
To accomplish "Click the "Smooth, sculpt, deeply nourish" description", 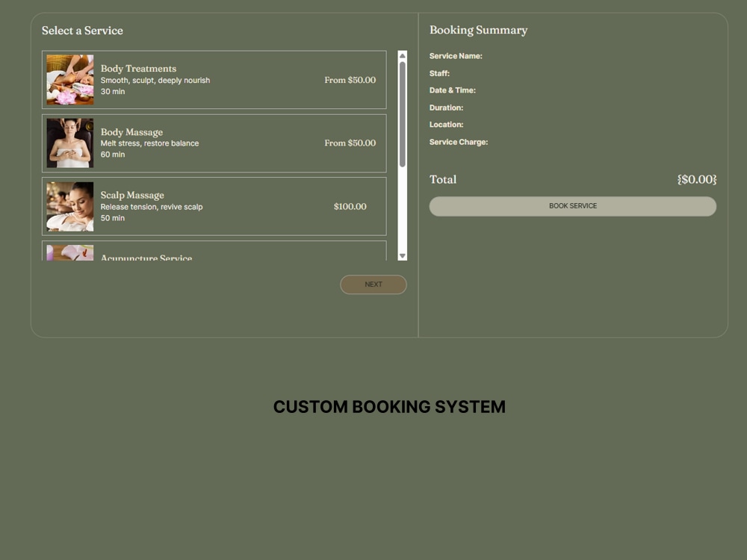I will pos(155,80).
